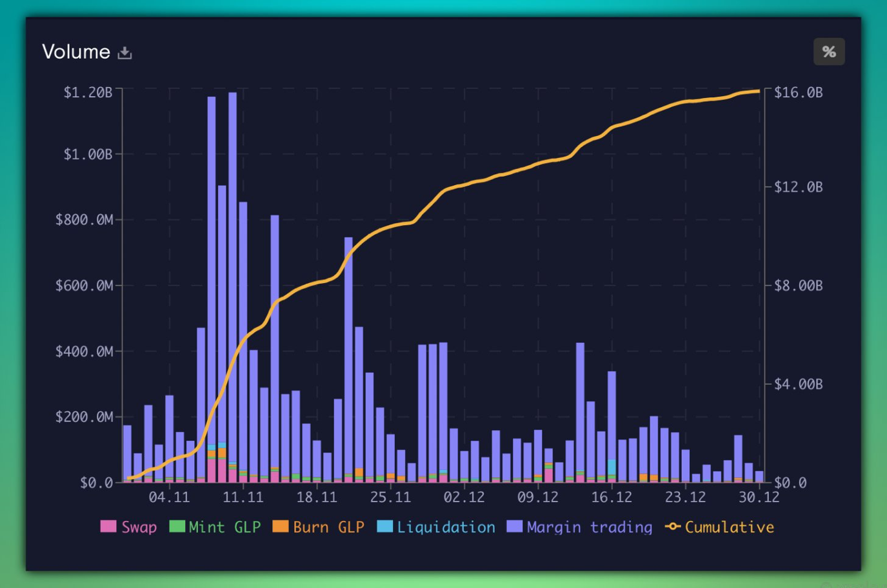This screenshot has width=887, height=588.
Task: Click the pink Swap legend swatch
Action: point(108,527)
